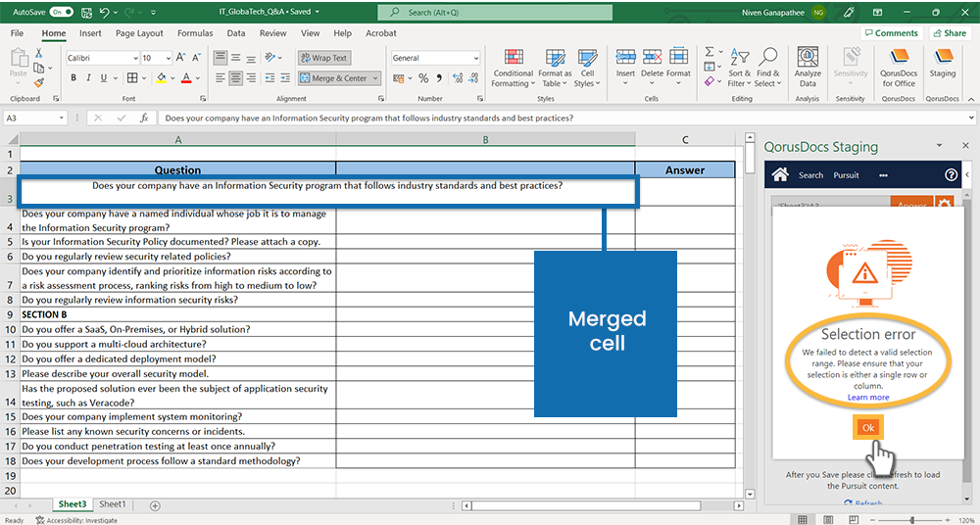This screenshot has width=980, height=525.
Task: Expand Merge & Center dropdown arrow
Action: (x=375, y=78)
